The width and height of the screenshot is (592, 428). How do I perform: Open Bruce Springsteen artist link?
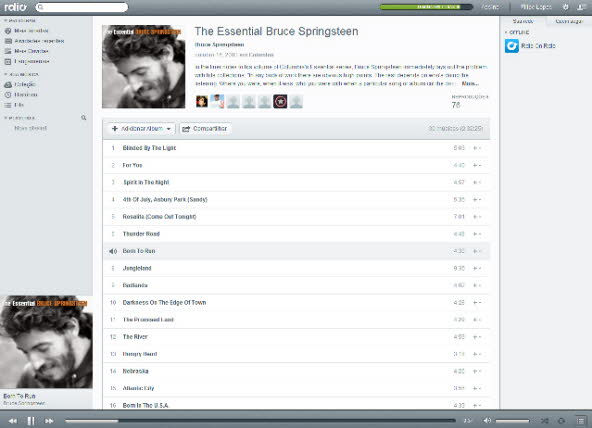click(219, 45)
